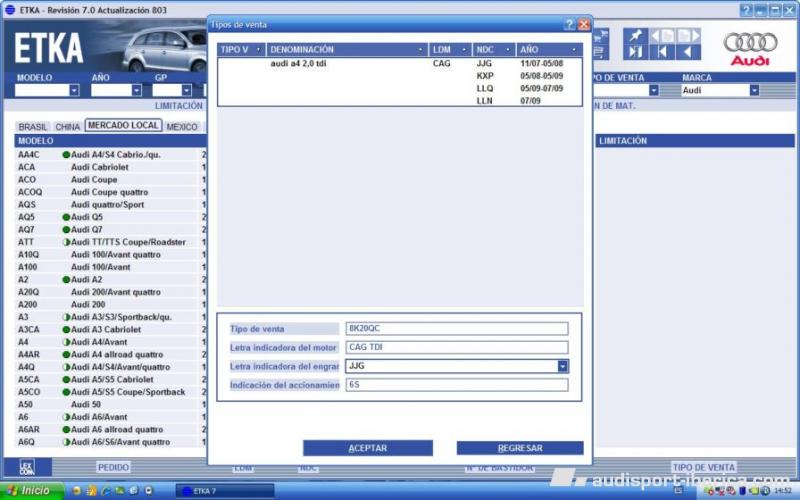This screenshot has width=800, height=500.
Task: Click the pushpin icon in ETKA toolbar
Action: coord(635,36)
